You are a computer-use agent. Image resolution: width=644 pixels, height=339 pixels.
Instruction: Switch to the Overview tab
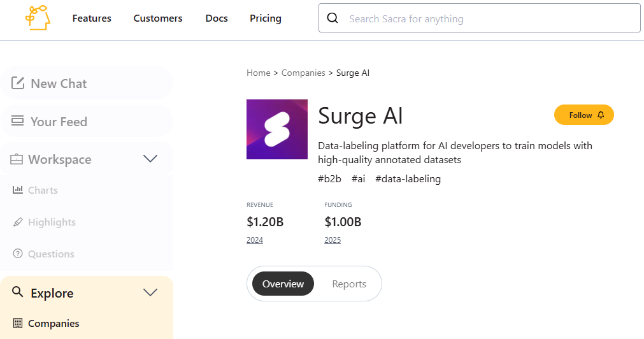click(283, 284)
